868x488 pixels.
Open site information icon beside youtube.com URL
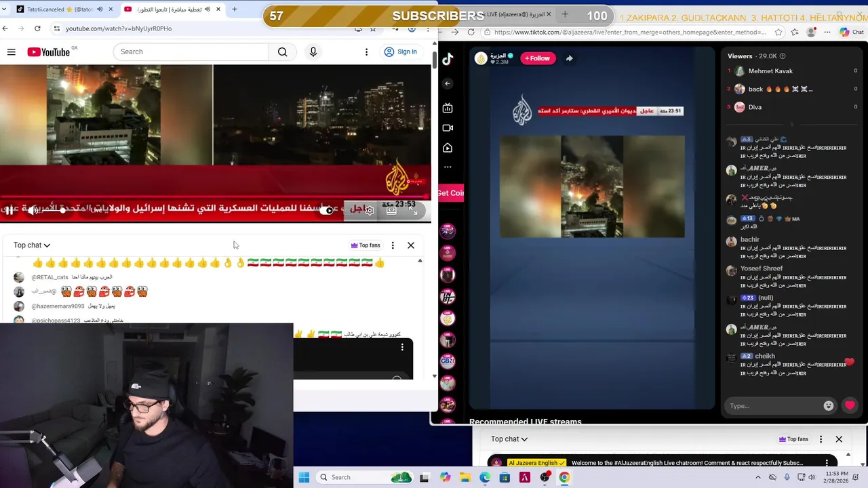(57, 28)
